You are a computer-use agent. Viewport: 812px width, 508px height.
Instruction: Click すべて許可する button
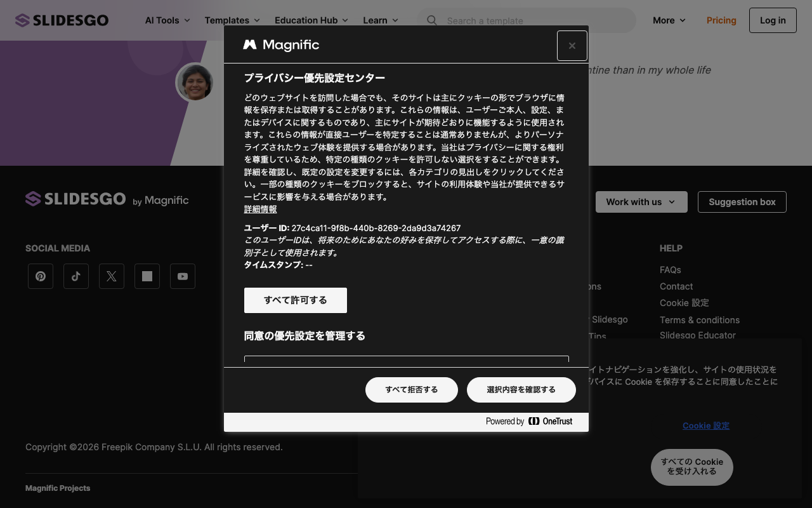[296, 300]
